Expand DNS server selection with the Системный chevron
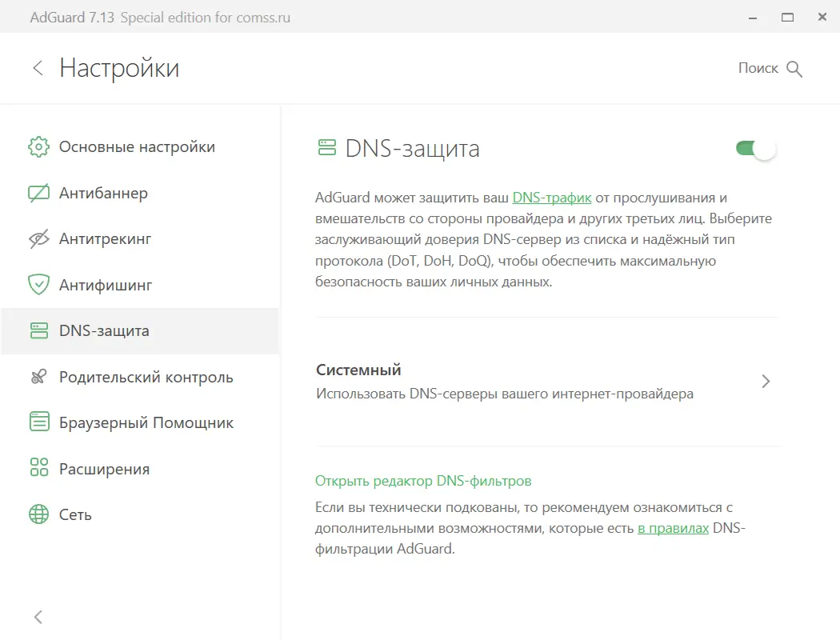Viewport: 840px width, 640px height. (x=766, y=382)
